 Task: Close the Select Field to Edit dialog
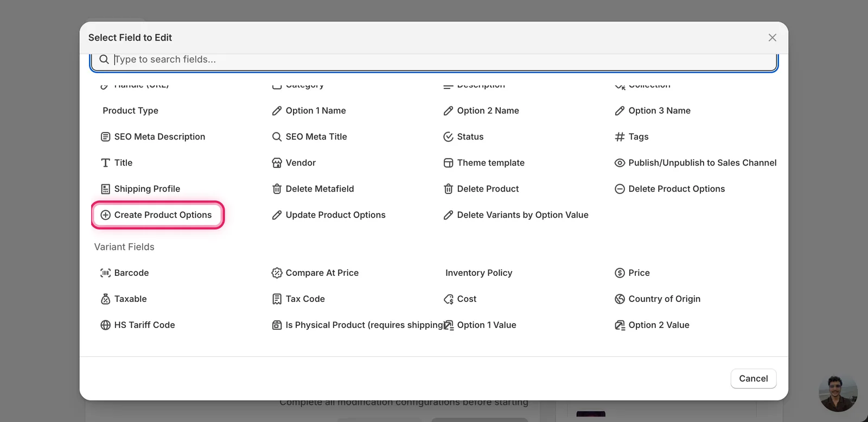point(773,37)
